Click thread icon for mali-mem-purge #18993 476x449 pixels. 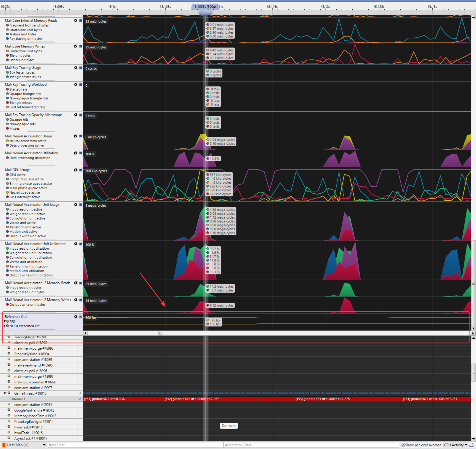(x=9, y=348)
